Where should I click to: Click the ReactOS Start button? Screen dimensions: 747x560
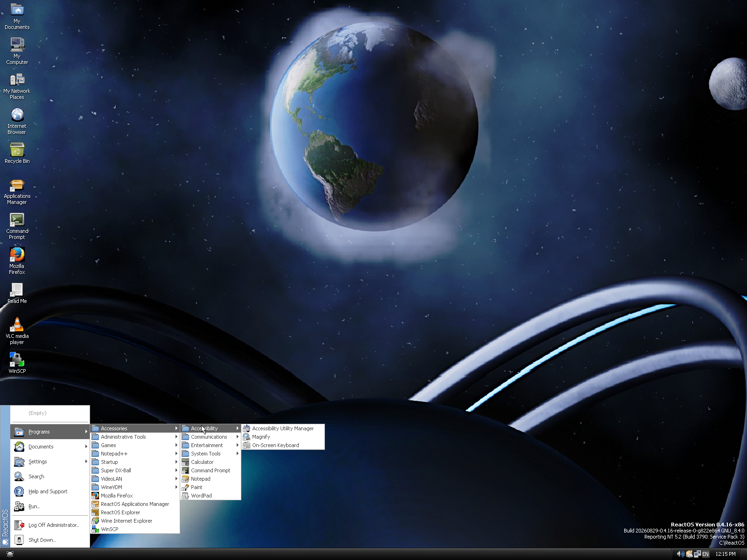point(10,554)
